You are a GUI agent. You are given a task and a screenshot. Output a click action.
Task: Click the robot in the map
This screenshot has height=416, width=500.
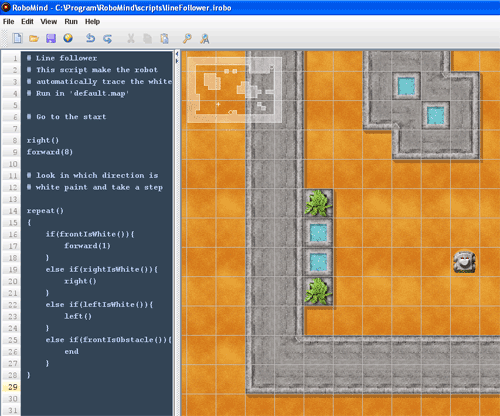[x=464, y=262]
